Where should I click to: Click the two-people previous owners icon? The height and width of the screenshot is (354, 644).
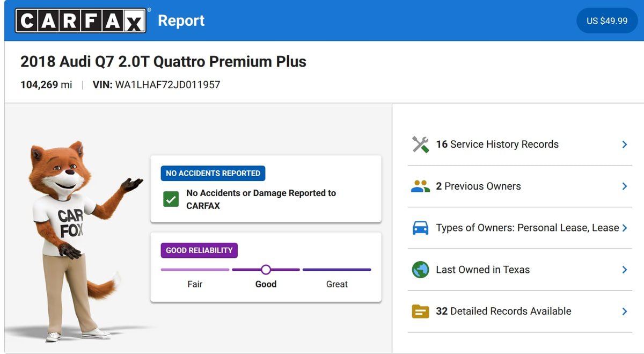[420, 186]
